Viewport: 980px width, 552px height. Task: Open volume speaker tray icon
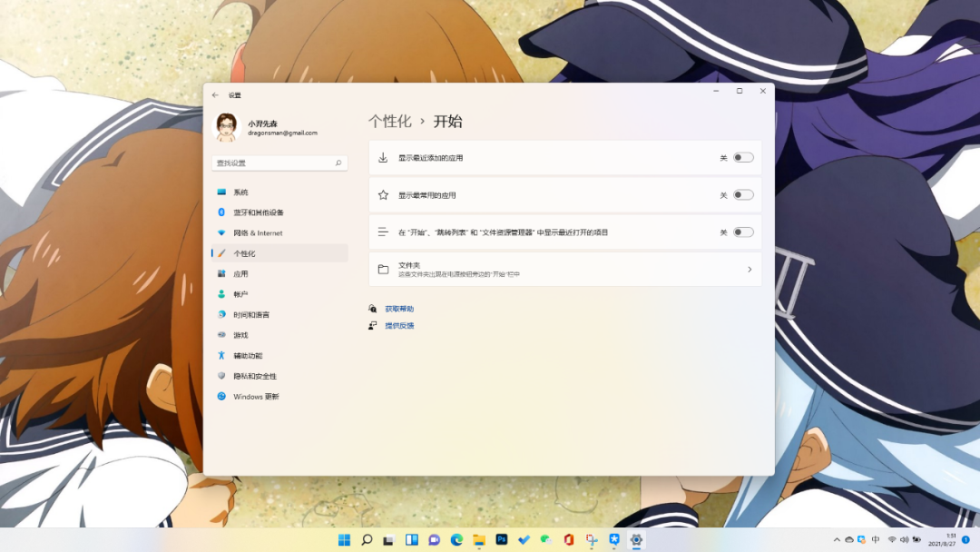[905, 539]
